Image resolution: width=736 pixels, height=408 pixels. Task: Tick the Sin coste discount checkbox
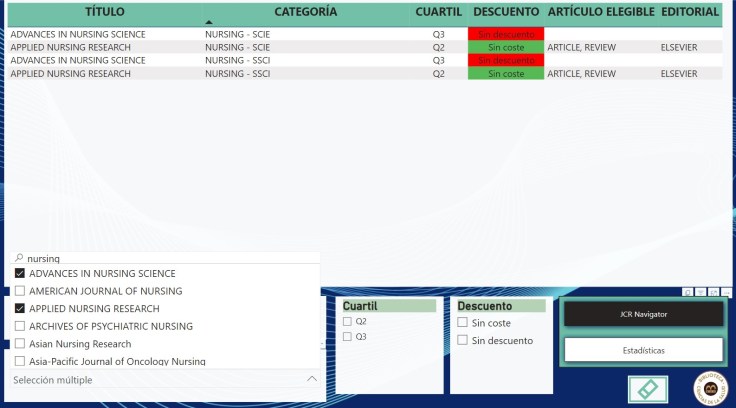462,323
